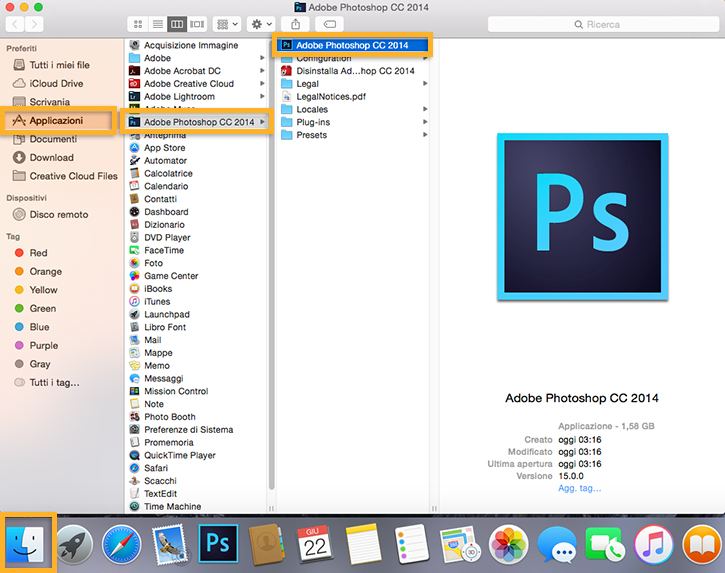The width and height of the screenshot is (725, 573).
Task: Select Disinstalla Adobe Photoshop CC 2014 item
Action: pos(354,71)
